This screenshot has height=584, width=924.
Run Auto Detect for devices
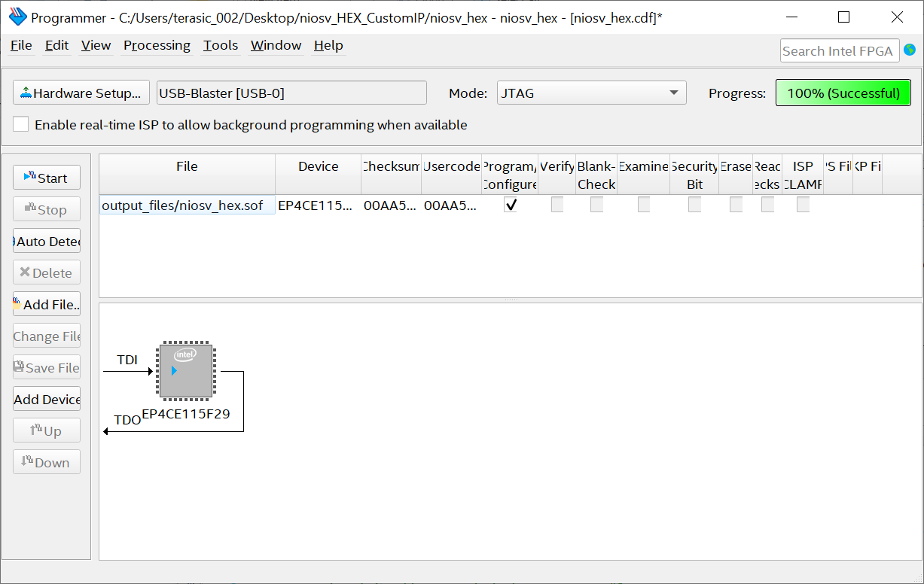click(47, 241)
